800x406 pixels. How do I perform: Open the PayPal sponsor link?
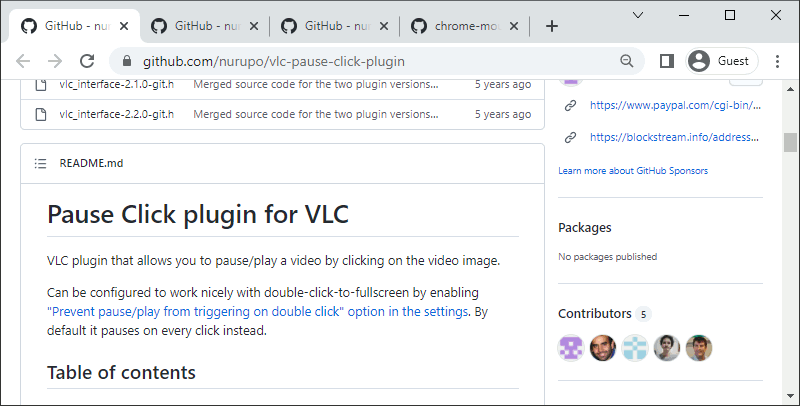pyautogui.click(x=675, y=105)
